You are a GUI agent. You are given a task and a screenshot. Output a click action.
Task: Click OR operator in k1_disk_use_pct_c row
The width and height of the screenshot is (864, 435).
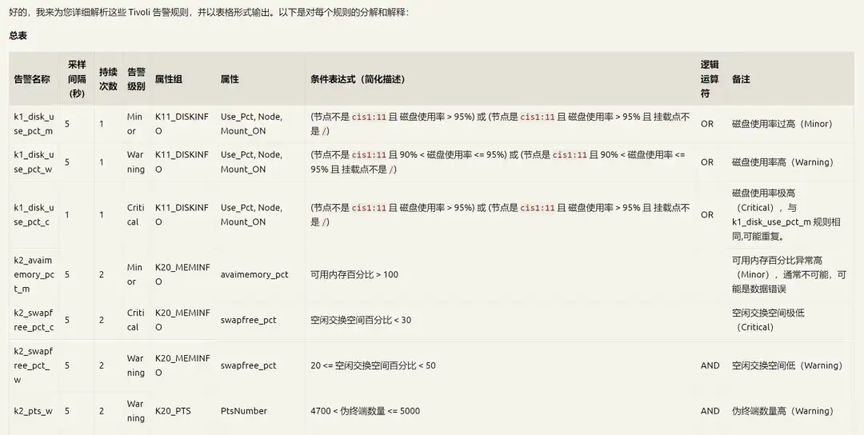coord(707,215)
